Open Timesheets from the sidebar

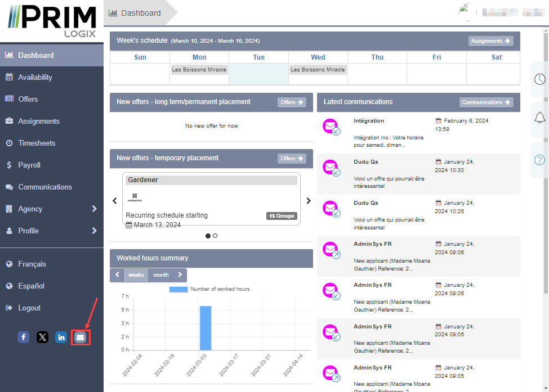click(37, 143)
